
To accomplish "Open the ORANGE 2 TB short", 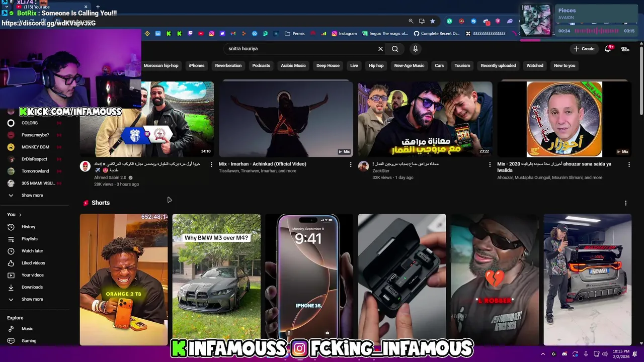I will coord(124,280).
